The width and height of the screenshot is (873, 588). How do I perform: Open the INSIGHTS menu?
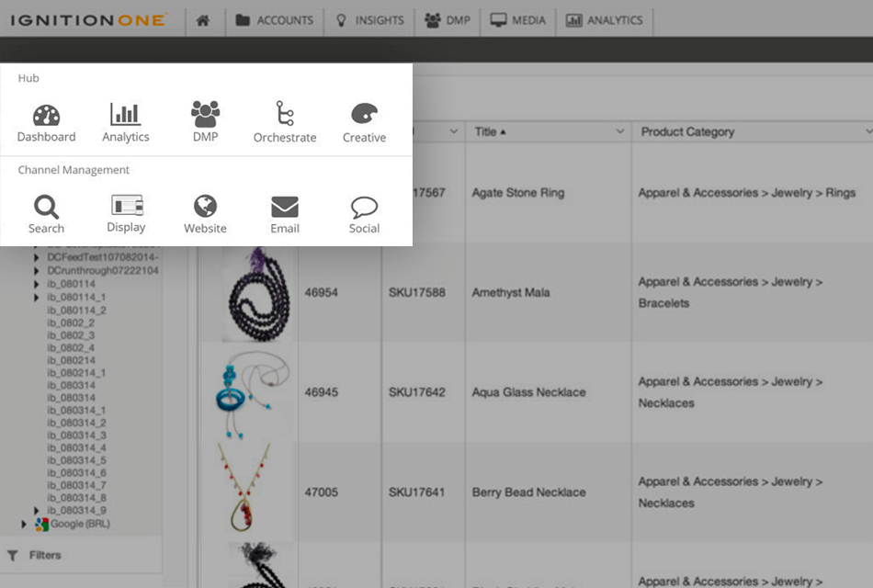(369, 20)
